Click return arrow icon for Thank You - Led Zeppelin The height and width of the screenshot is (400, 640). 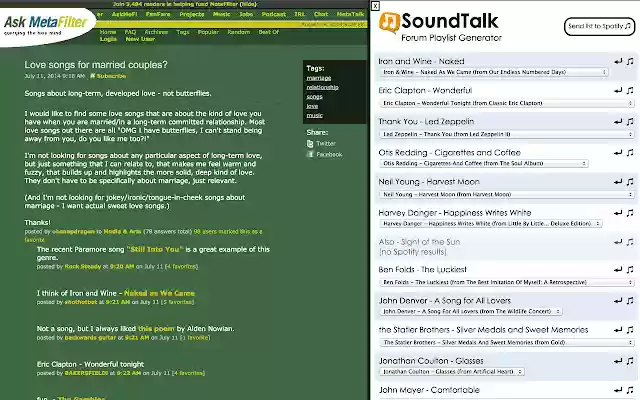pos(618,122)
